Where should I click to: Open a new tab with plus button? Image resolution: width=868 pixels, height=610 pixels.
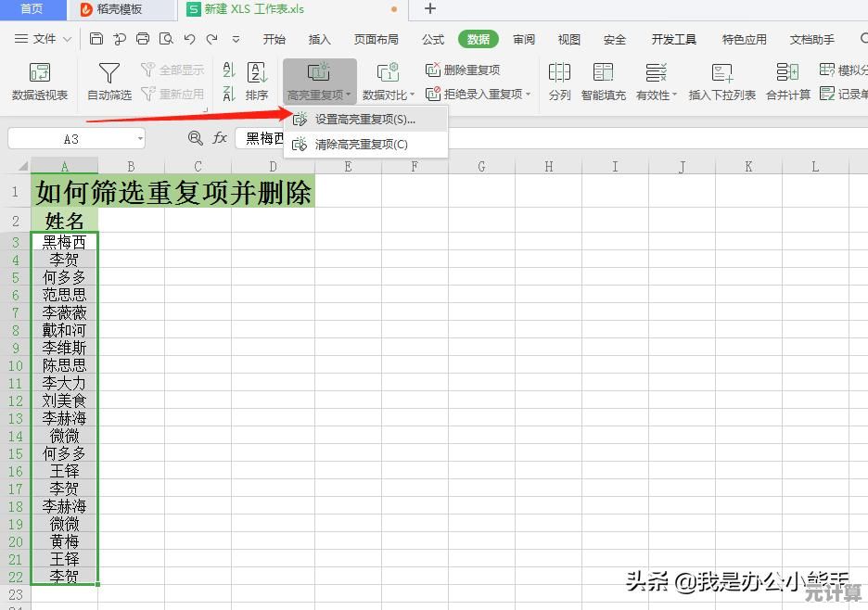[x=430, y=9]
